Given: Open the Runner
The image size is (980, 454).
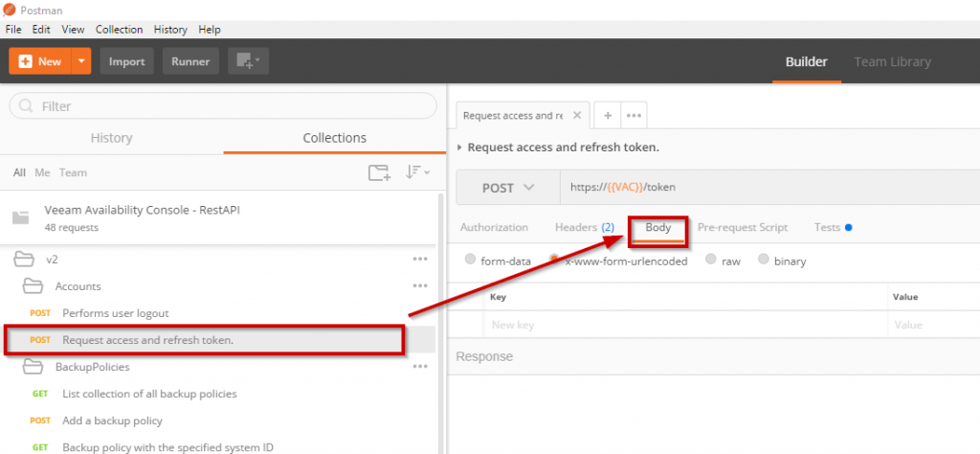Looking at the screenshot, I should click(x=190, y=61).
